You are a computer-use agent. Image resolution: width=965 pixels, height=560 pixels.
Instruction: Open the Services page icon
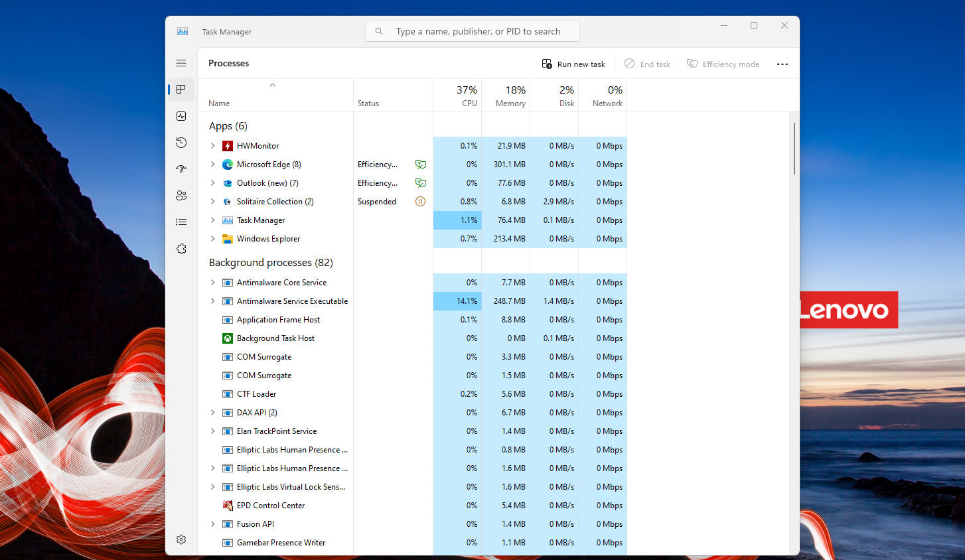click(x=181, y=249)
